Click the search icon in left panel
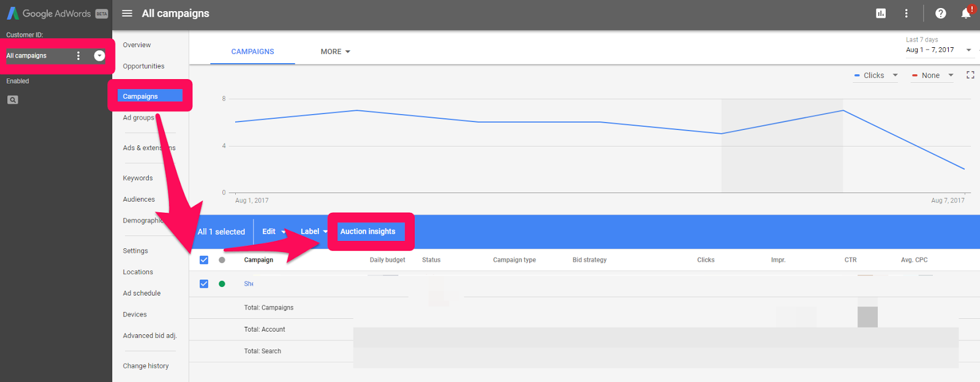This screenshot has width=980, height=382. pos(12,100)
